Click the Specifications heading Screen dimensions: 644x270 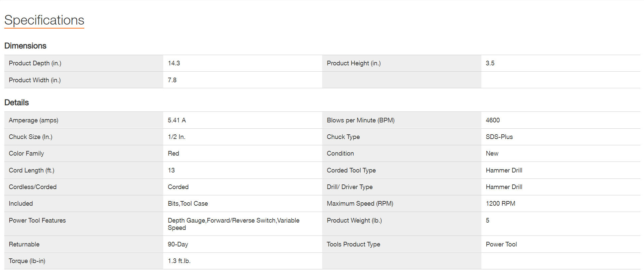(x=44, y=20)
